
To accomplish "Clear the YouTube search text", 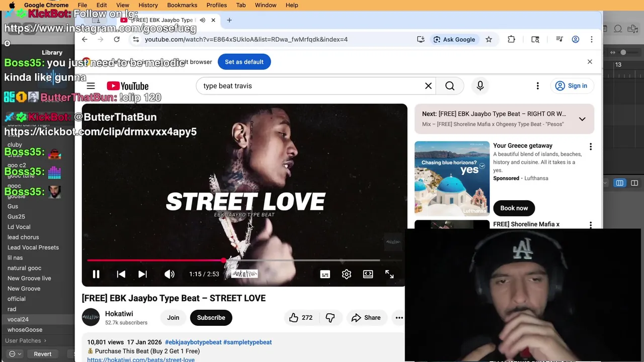I will pos(428,86).
